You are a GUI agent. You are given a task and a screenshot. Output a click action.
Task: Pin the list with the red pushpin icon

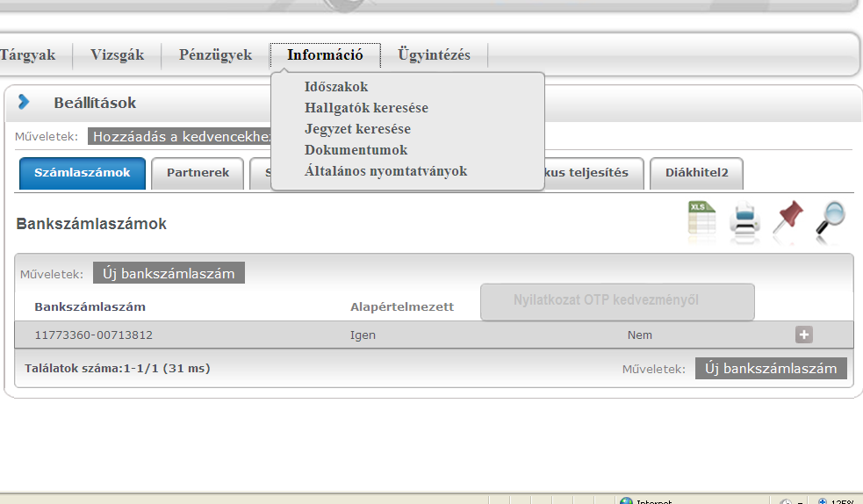(787, 218)
